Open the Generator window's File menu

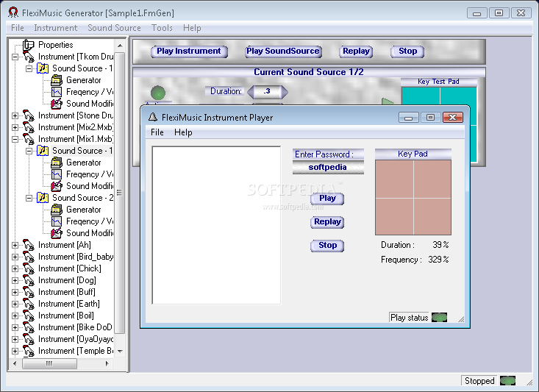18,28
